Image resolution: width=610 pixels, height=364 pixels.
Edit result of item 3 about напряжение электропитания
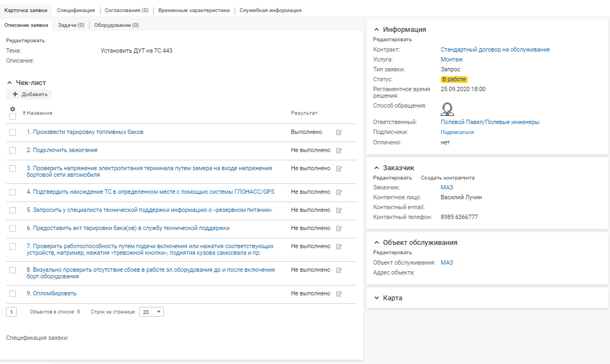point(339,169)
